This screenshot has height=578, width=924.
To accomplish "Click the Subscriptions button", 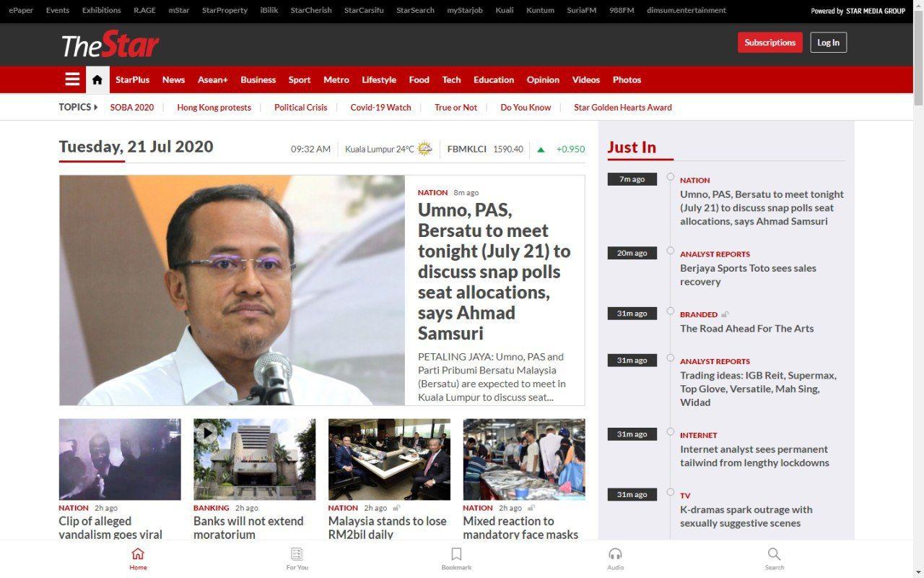I will [x=770, y=43].
